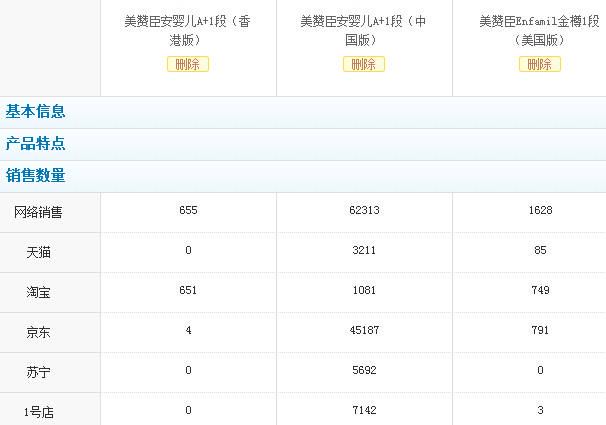Image resolution: width=606 pixels, height=425 pixels.
Task: Remove the 美国版 Enfamil product column
Action: coord(540,64)
